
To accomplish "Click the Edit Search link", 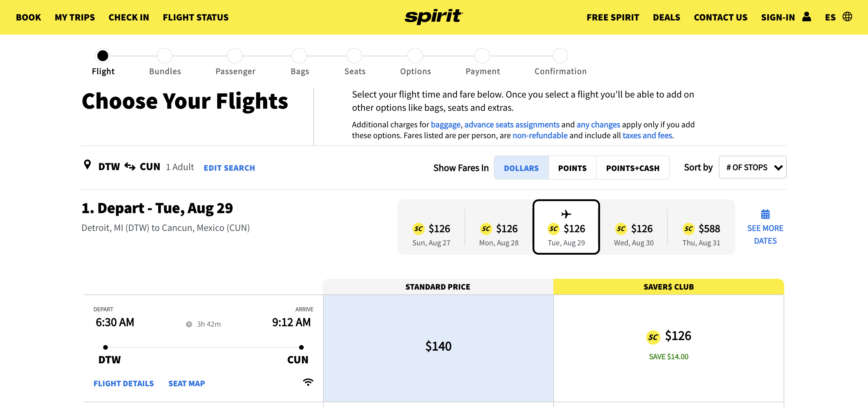I will pos(229,168).
